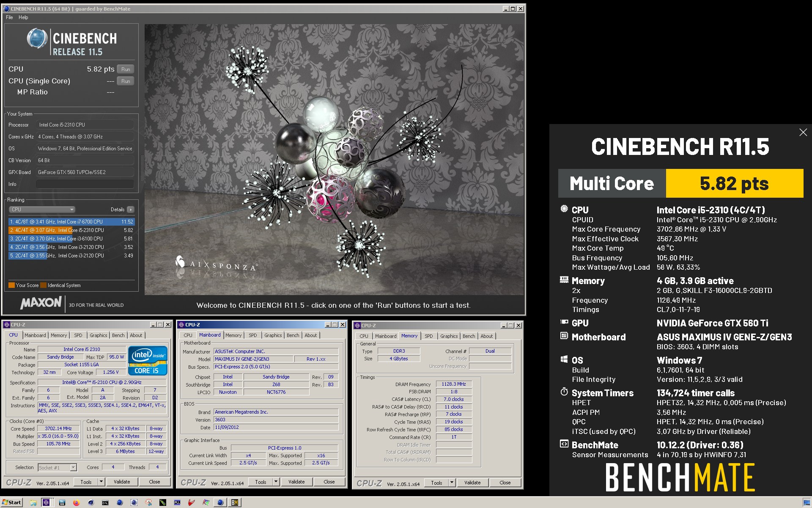The height and width of the screenshot is (508, 812).
Task: Click the blue sphere icon next to command prompt
Action: point(120,502)
